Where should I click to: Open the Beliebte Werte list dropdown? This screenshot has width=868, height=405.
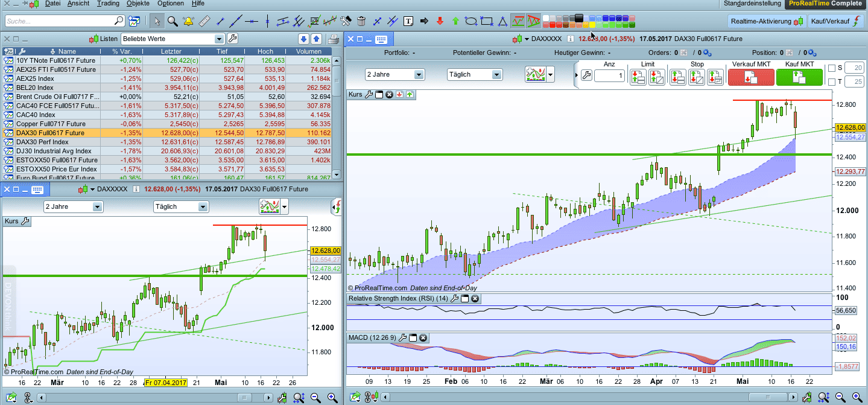click(x=220, y=39)
